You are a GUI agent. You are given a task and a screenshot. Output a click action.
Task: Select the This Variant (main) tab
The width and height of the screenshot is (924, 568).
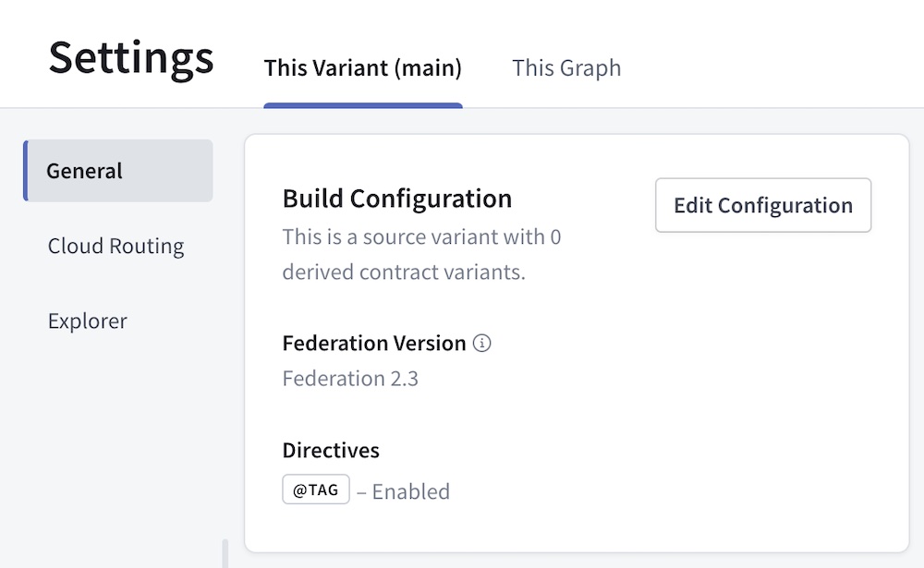coord(362,67)
